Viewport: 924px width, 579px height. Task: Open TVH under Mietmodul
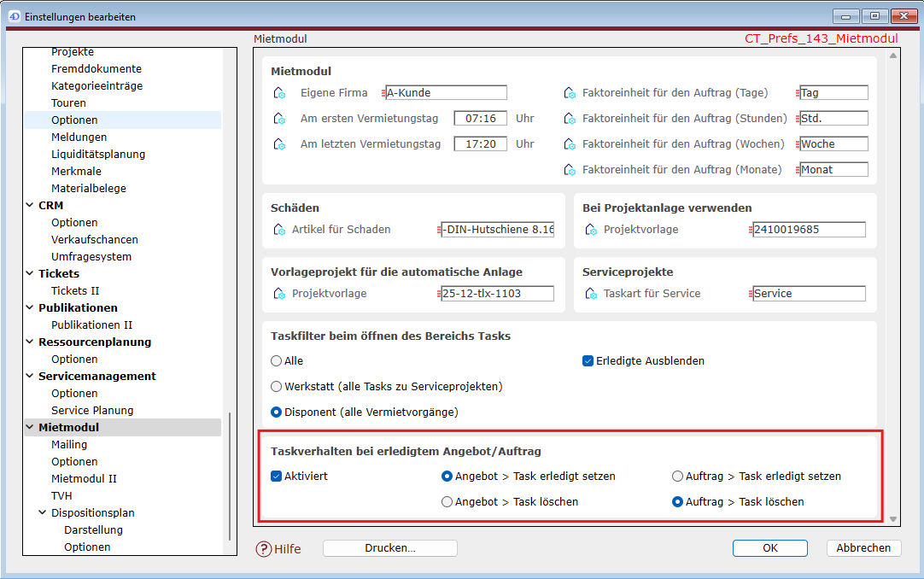[x=61, y=496]
